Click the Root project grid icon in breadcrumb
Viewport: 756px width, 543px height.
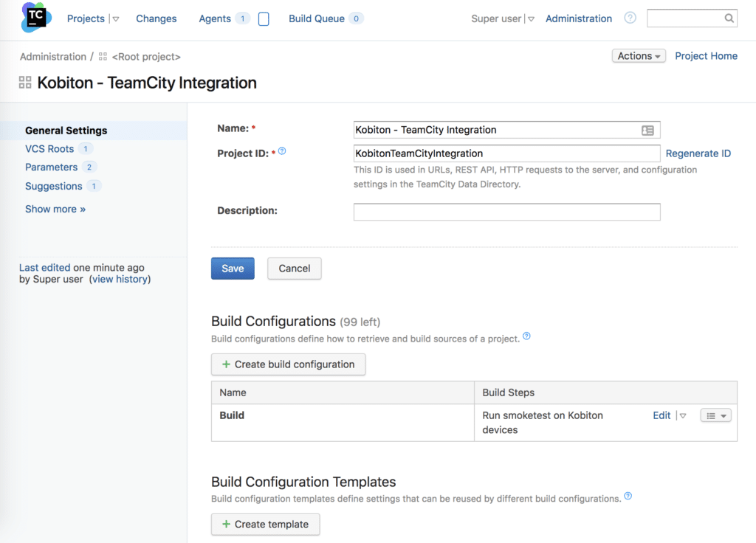pyautogui.click(x=103, y=56)
